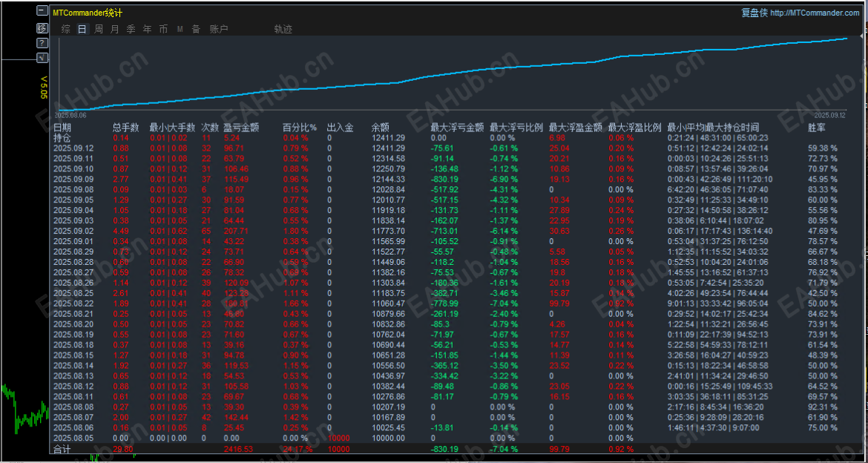Click profit amount 207.71
This screenshot has width=868, height=463.
(x=235, y=231)
